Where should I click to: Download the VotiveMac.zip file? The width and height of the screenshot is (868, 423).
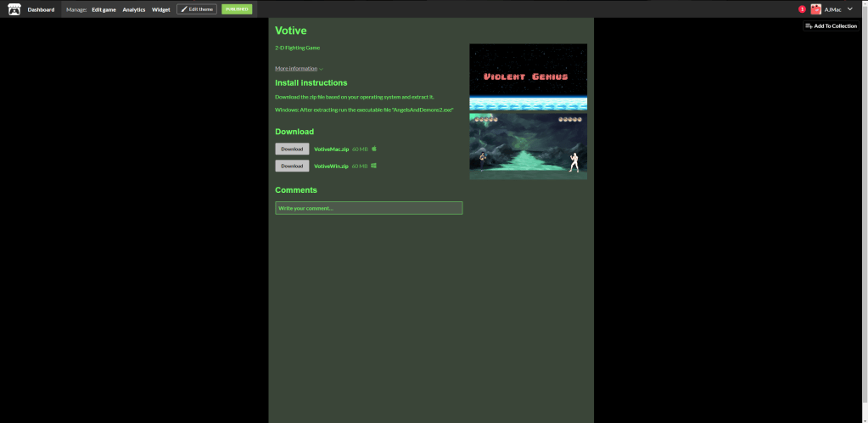point(292,149)
